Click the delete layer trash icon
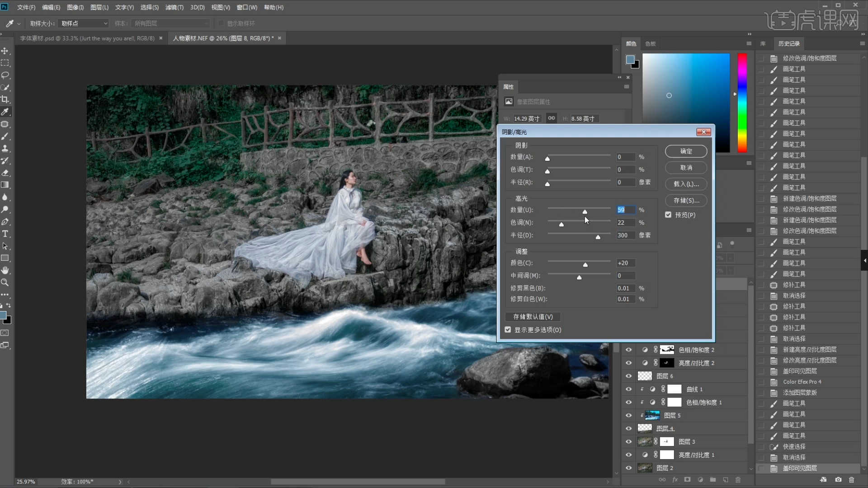This screenshot has height=488, width=868. 738,480
